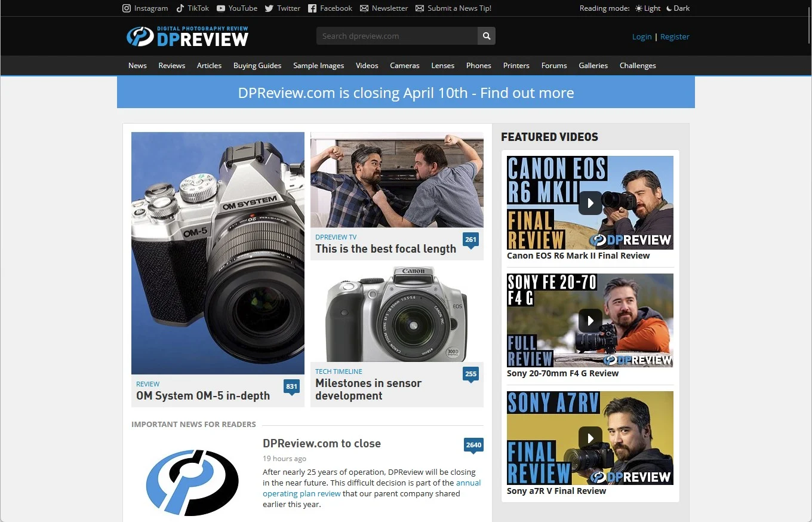This screenshot has height=522, width=812.
Task: Visit the DPReview TikTok page
Action: point(193,8)
